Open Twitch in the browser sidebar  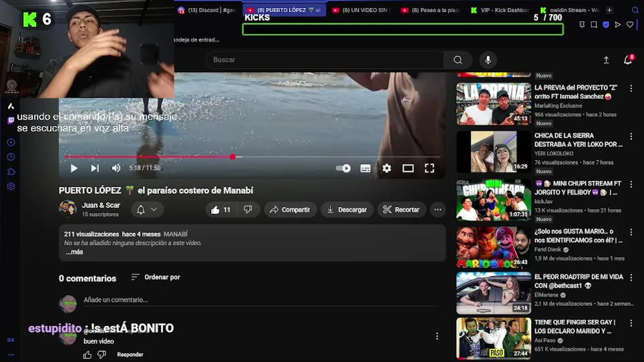click(11, 121)
